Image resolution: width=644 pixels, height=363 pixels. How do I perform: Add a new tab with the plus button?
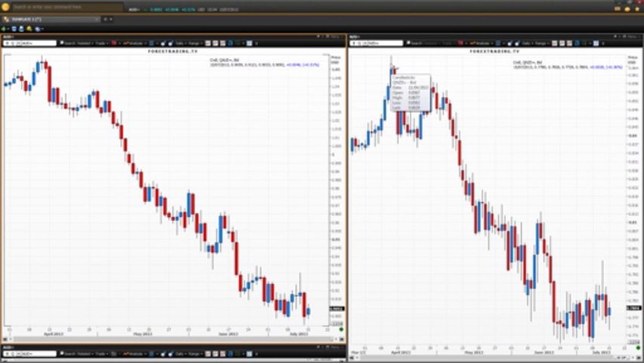(x=105, y=19)
